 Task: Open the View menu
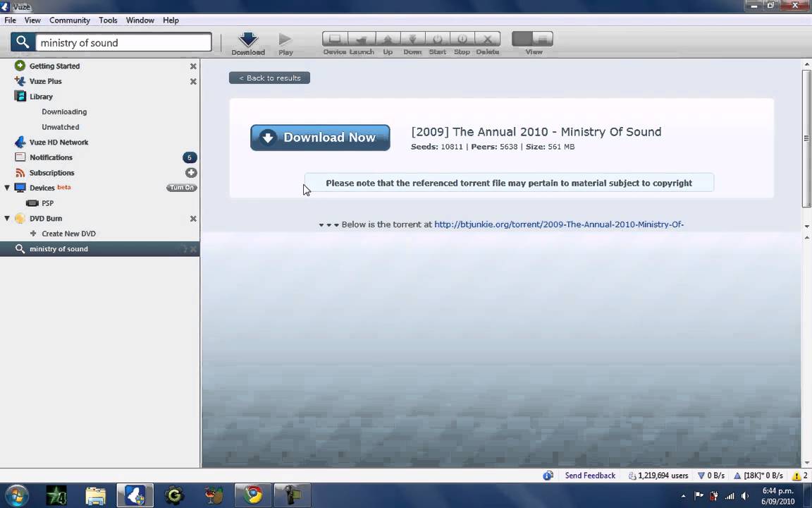tap(32, 20)
